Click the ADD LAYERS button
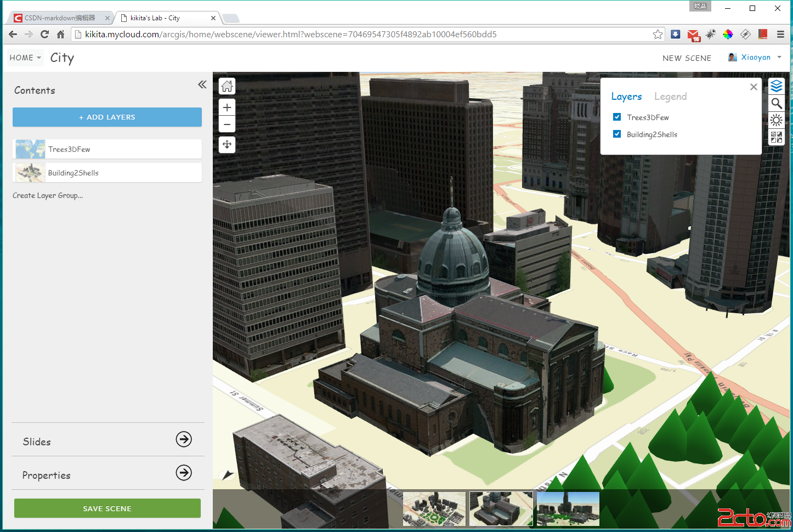The image size is (793, 532). click(x=107, y=117)
